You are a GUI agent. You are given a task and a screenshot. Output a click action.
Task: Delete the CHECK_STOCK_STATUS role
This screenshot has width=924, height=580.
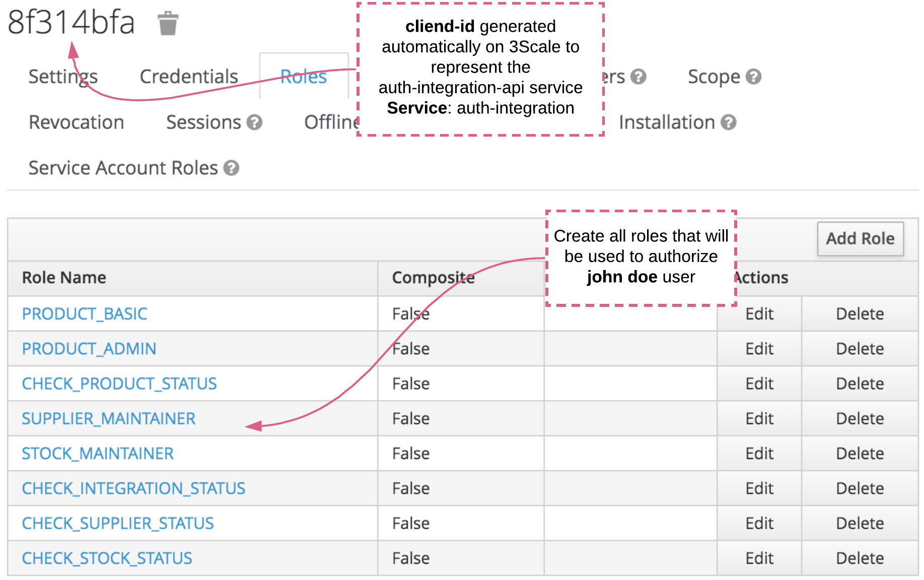(x=860, y=558)
